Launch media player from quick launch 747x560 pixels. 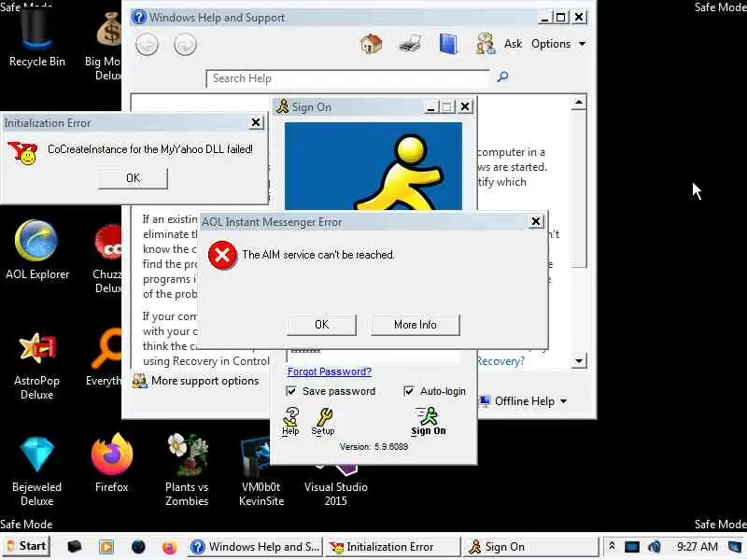pos(106,546)
